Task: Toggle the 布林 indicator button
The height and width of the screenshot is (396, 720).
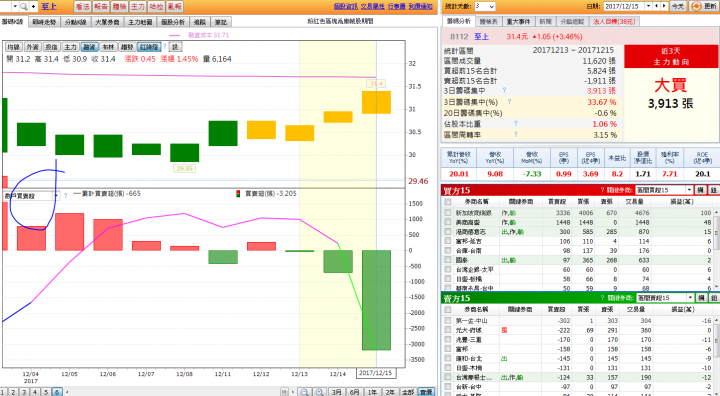Action: click(x=108, y=47)
